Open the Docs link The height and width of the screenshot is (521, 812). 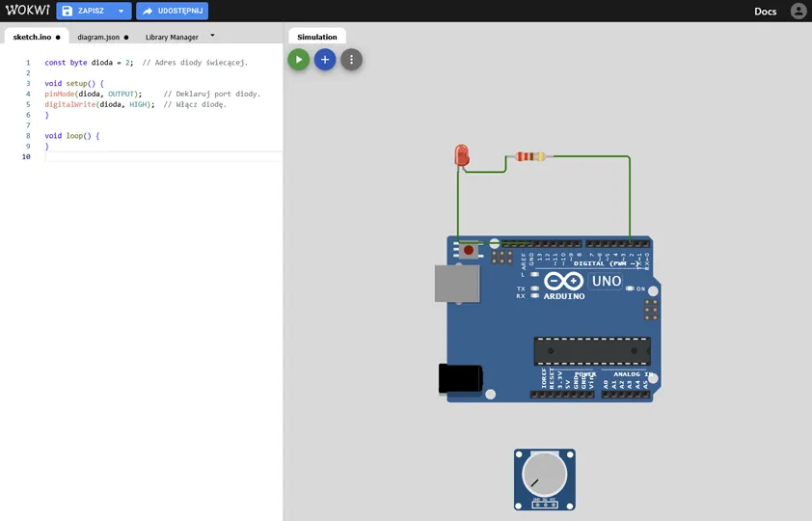765,12
